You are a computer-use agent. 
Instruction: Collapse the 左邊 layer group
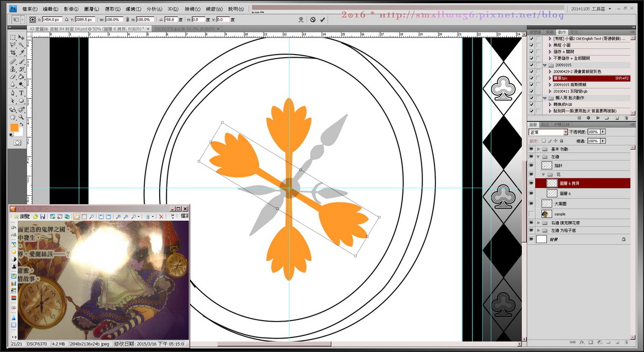click(x=539, y=156)
